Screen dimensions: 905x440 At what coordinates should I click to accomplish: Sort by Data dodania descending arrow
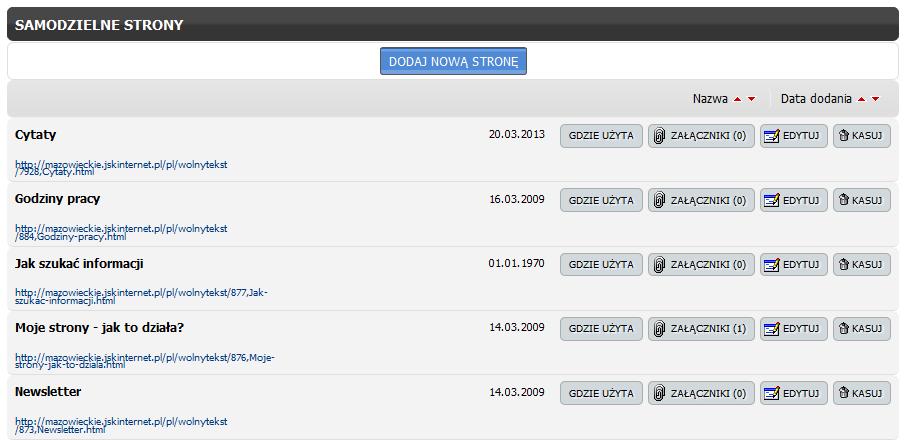coord(876,99)
